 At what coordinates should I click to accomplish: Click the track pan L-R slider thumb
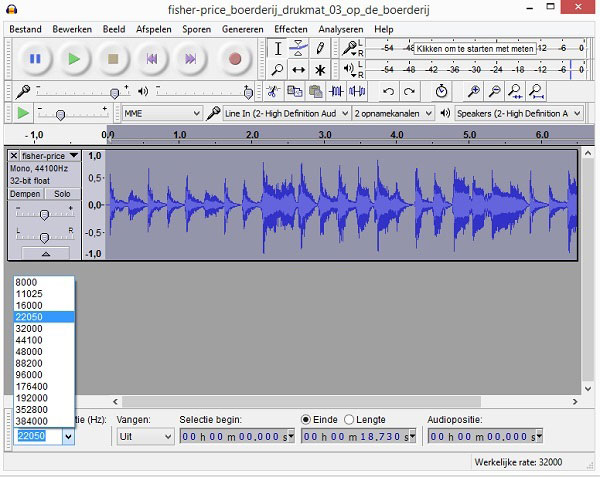tap(44, 238)
